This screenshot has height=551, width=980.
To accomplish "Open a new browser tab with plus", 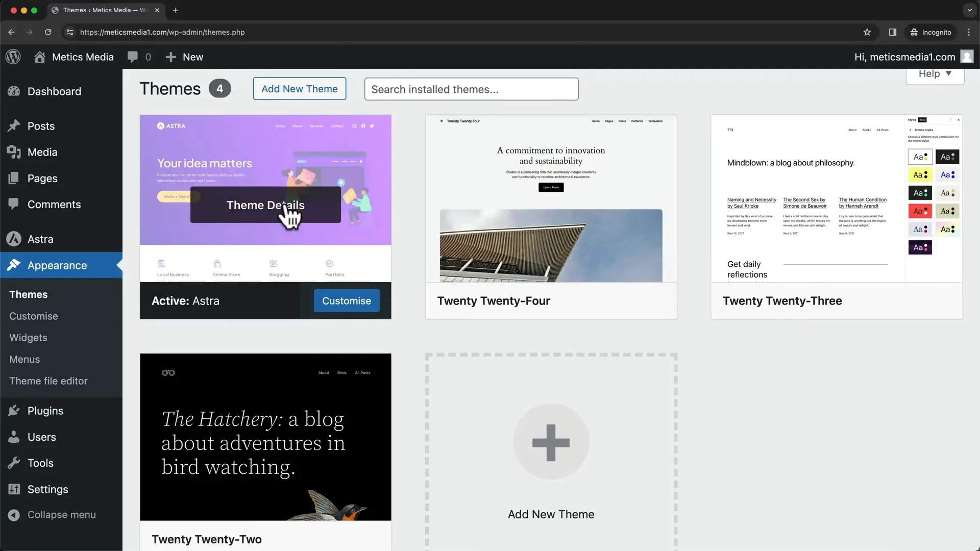I will click(x=176, y=10).
